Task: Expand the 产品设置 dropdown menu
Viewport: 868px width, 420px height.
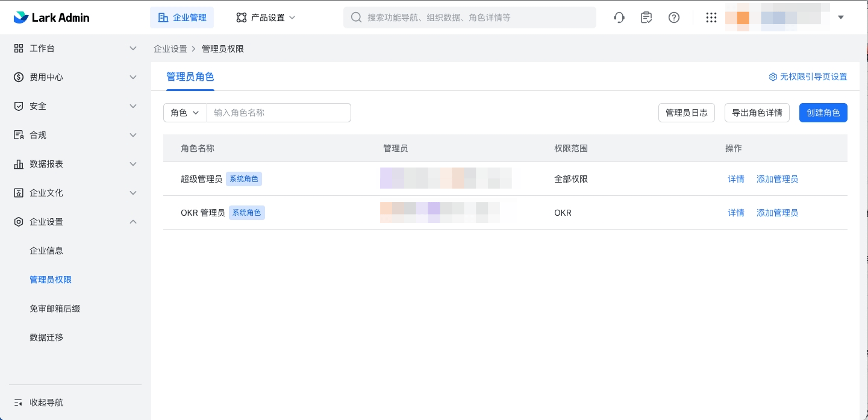Action: pyautogui.click(x=266, y=17)
